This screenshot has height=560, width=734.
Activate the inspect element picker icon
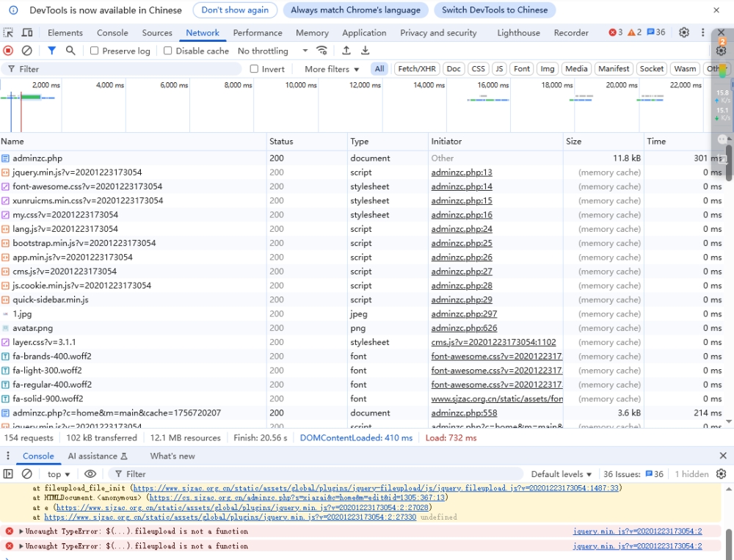[8, 33]
